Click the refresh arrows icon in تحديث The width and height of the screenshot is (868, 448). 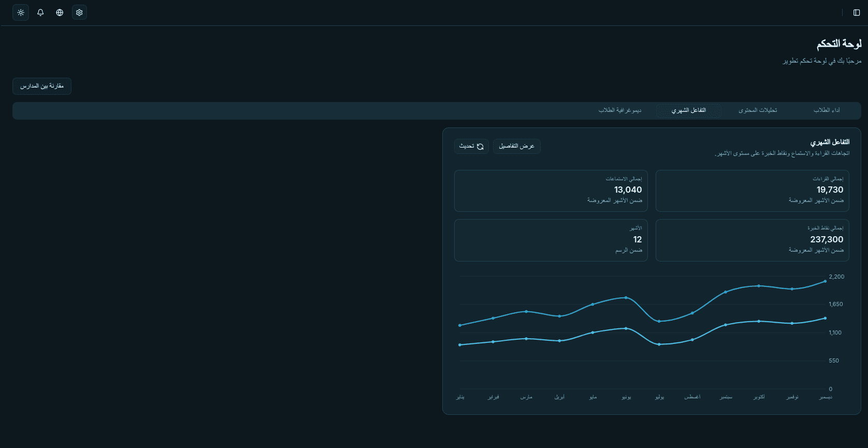pos(480,147)
